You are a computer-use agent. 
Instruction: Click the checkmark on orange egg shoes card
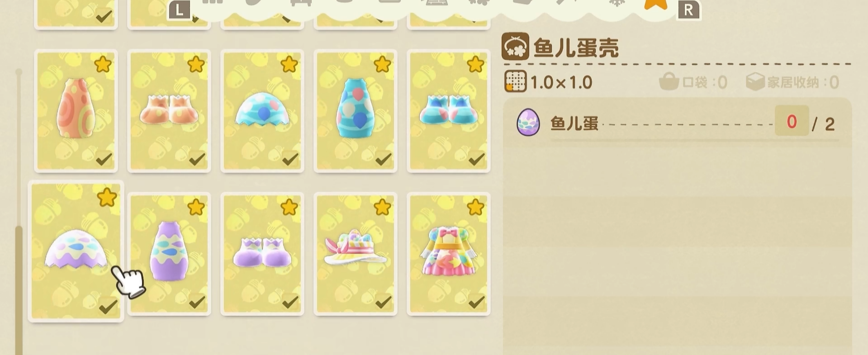[197, 159]
